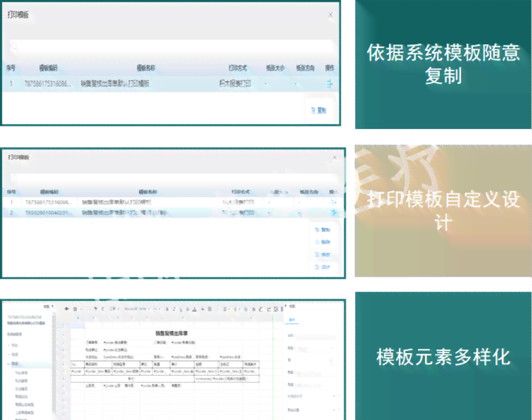Toggle underline in the designer toolbar
Image resolution: width=532 pixels, height=420 pixels.
click(x=181, y=309)
